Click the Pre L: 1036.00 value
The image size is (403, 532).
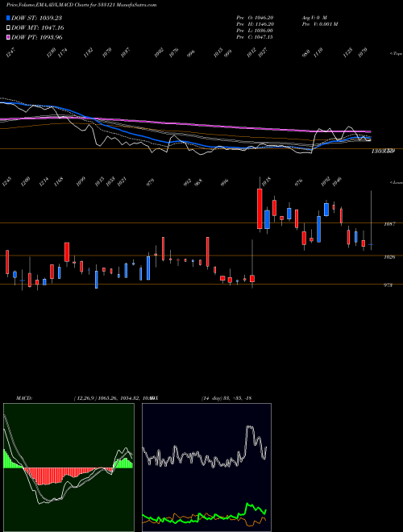pos(255,31)
